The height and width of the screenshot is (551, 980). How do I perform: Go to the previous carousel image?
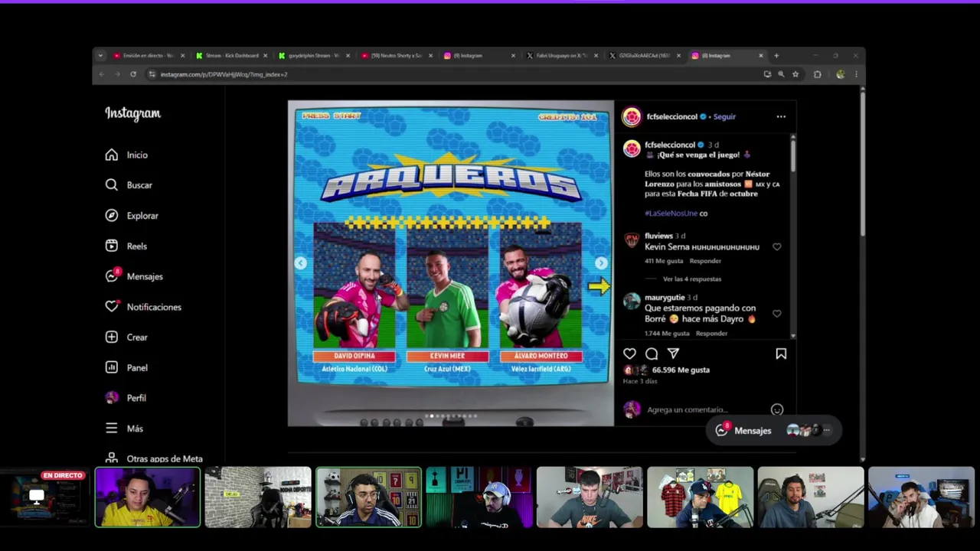click(301, 263)
